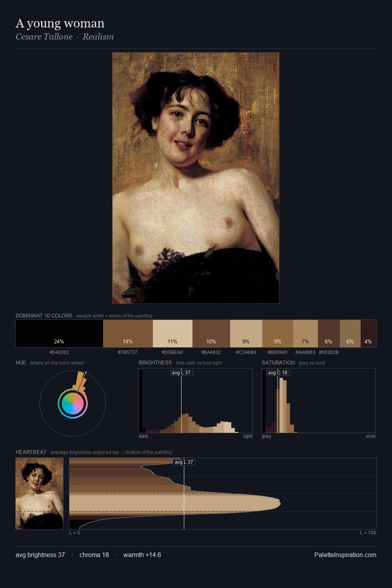The height and width of the screenshot is (588, 392).
Task: Click the #040202 hex code label
Action: click(x=59, y=352)
